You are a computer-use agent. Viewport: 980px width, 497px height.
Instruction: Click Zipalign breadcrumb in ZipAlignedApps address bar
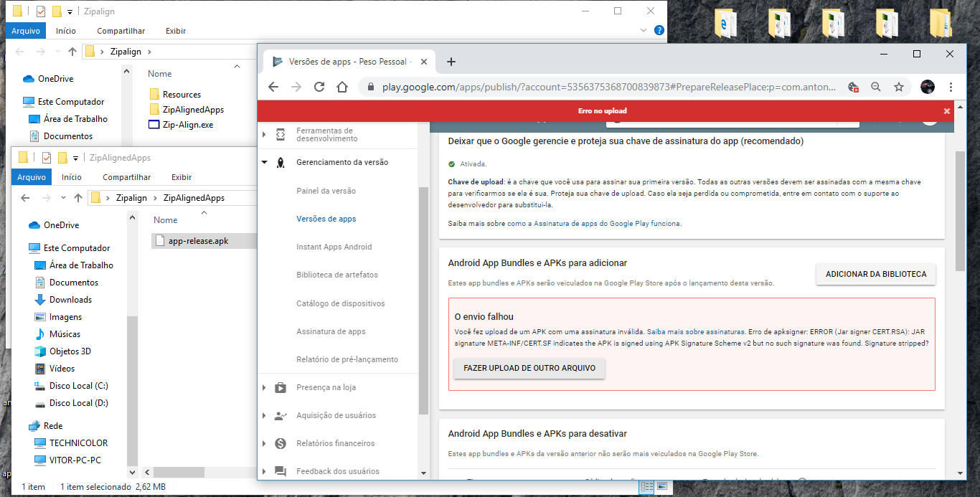pos(131,198)
